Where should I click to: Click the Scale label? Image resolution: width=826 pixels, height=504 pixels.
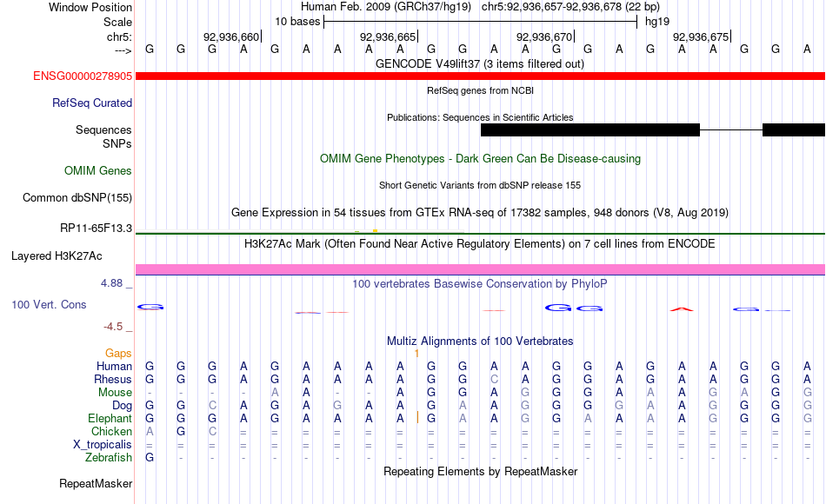pyautogui.click(x=117, y=22)
